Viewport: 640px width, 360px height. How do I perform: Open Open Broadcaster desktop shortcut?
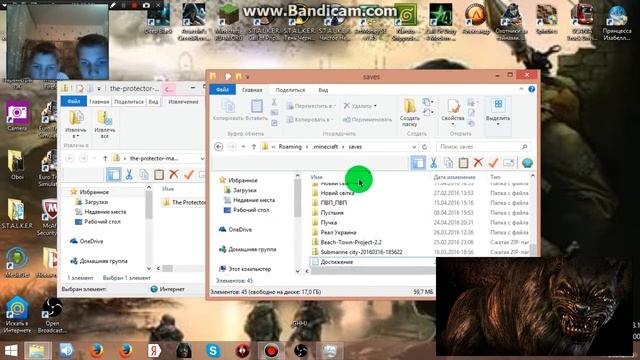52,315
